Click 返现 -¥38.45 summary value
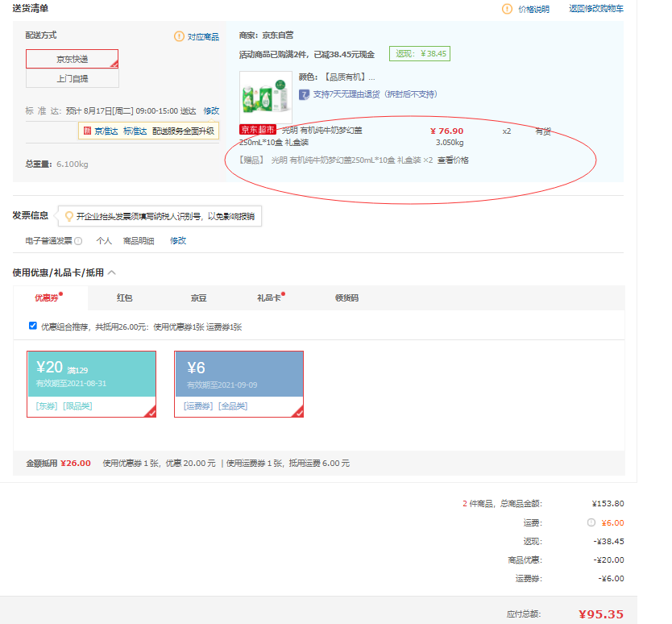The image size is (672, 624). [x=608, y=541]
